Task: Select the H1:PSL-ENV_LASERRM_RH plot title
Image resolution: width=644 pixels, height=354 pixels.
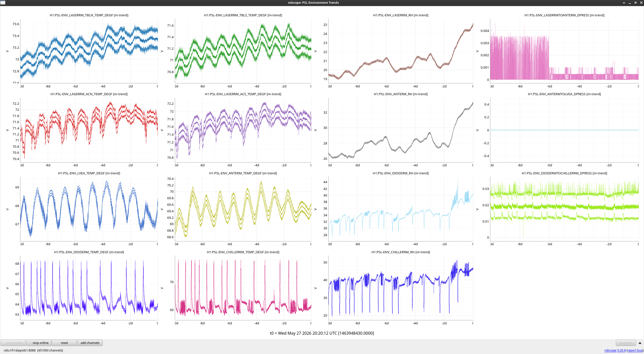Action: pos(401,15)
